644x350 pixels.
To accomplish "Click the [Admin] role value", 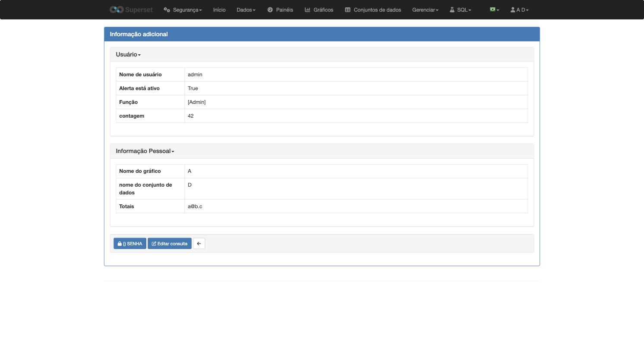I will click(x=197, y=102).
